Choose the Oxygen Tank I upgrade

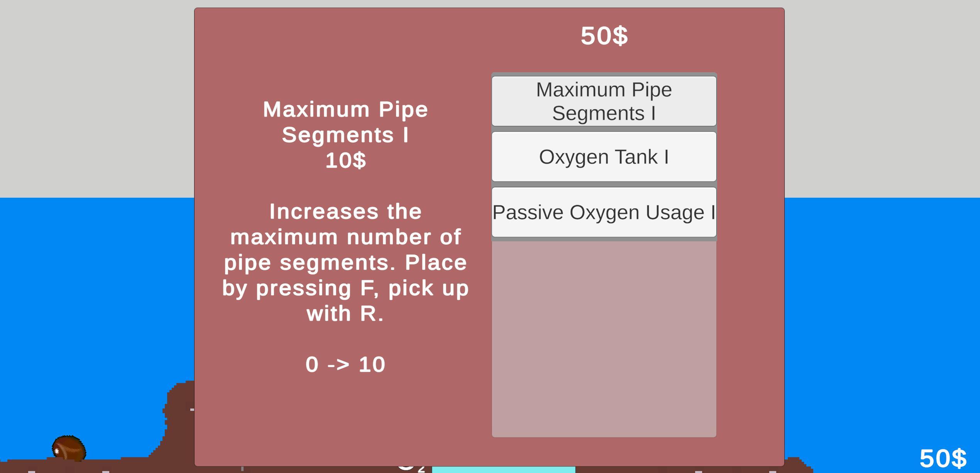click(604, 157)
